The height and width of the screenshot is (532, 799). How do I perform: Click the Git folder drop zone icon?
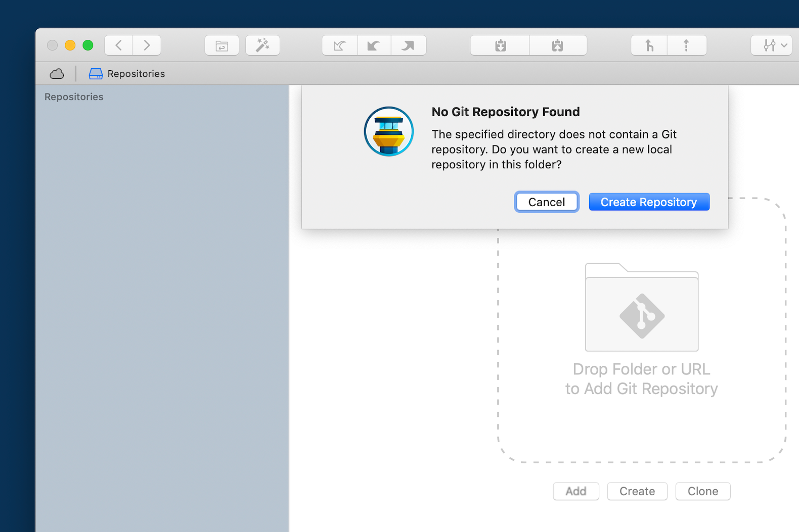click(641, 308)
